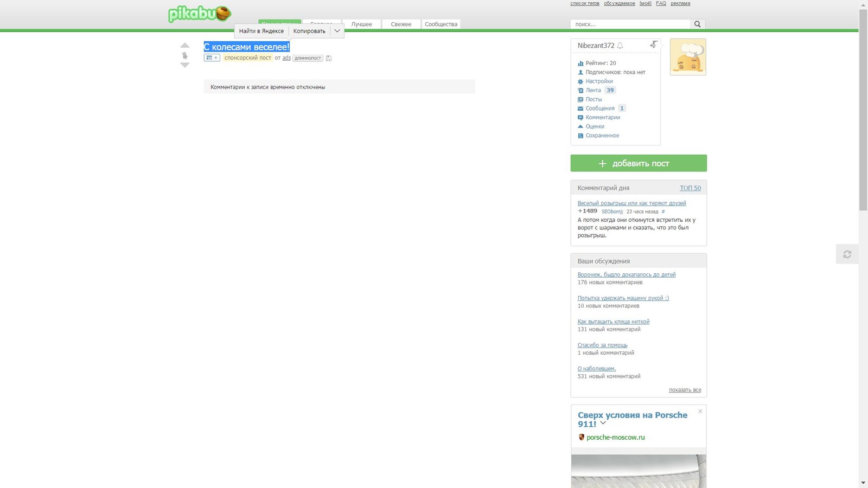
Task: Open the ТОП 50 link
Action: (690, 188)
